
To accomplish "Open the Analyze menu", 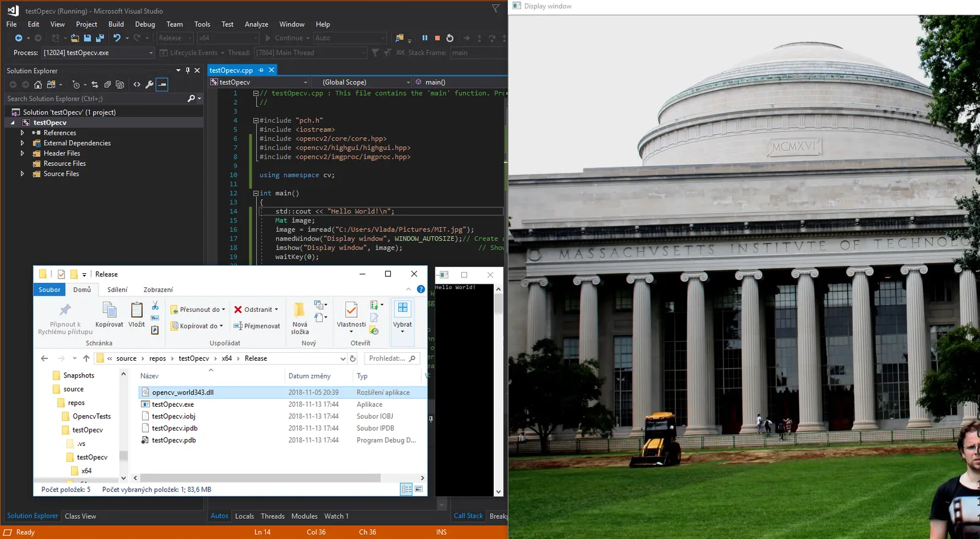I will pyautogui.click(x=257, y=24).
